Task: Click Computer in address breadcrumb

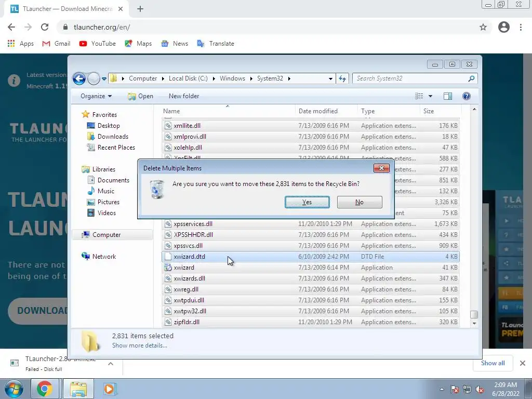Action: click(x=143, y=78)
